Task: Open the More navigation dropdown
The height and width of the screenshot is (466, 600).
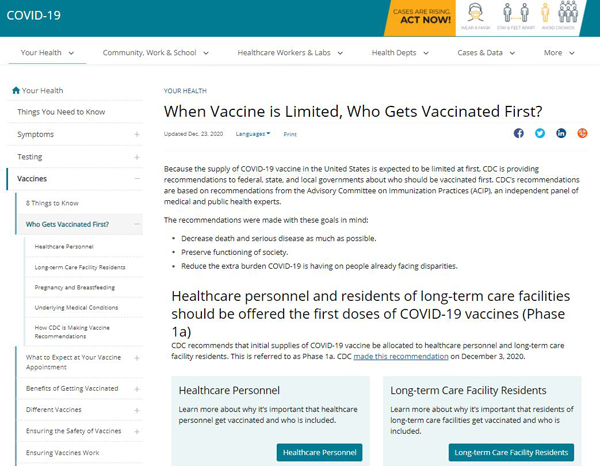Action: coord(559,53)
